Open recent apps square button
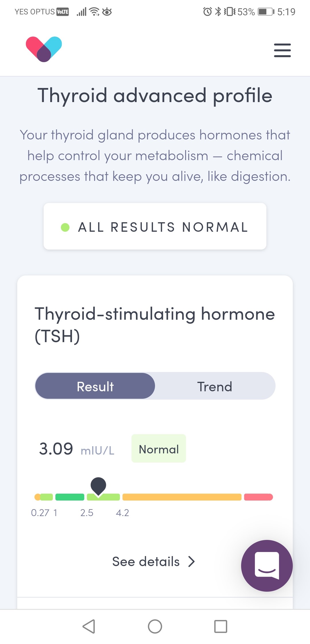Screen dimensions: 310x644 221,626
